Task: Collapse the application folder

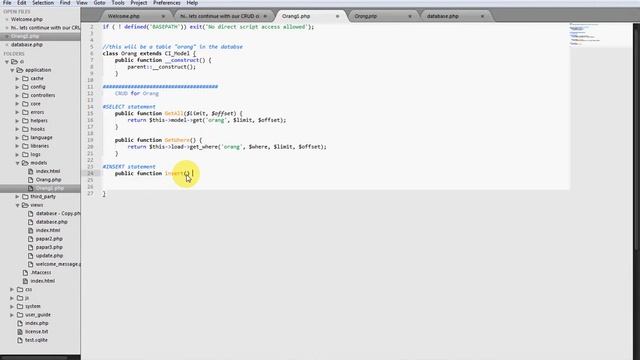Action: coord(12,70)
